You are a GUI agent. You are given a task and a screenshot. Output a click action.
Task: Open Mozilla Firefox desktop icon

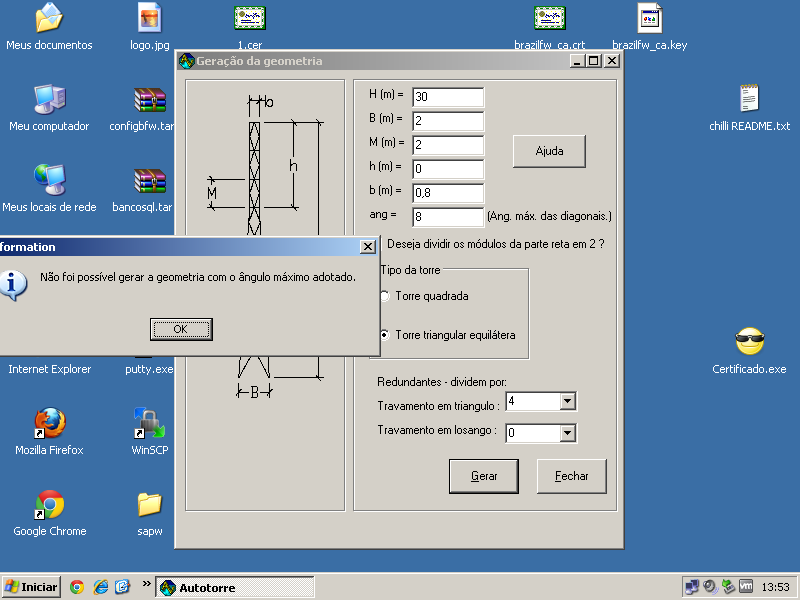(x=49, y=423)
